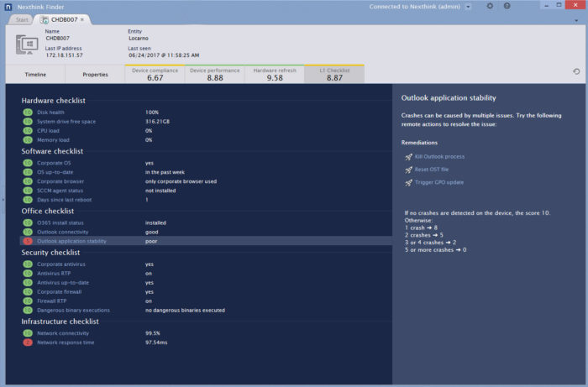Viewport: 588px width, 387px height.
Task: Select the Outlook application stability row
Action: coord(206,241)
